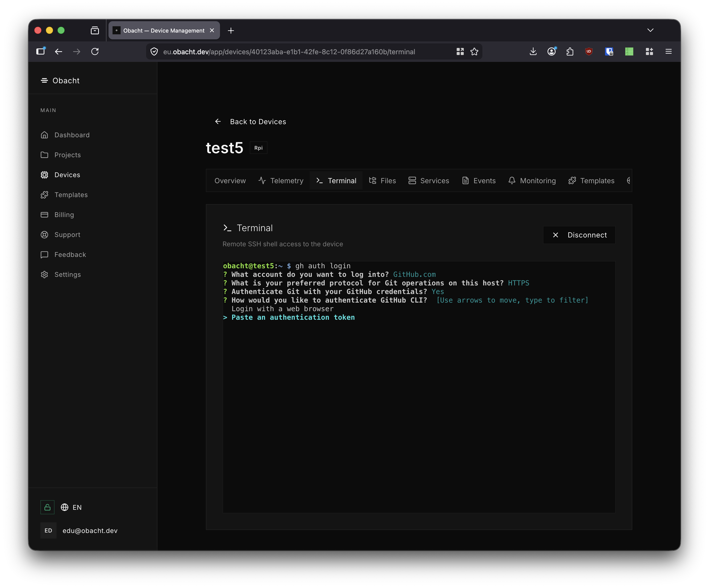Open the site security shield info

[154, 52]
